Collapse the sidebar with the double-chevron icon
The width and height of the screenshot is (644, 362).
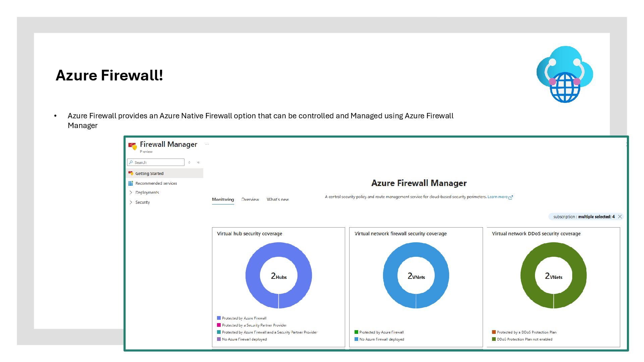tap(198, 163)
